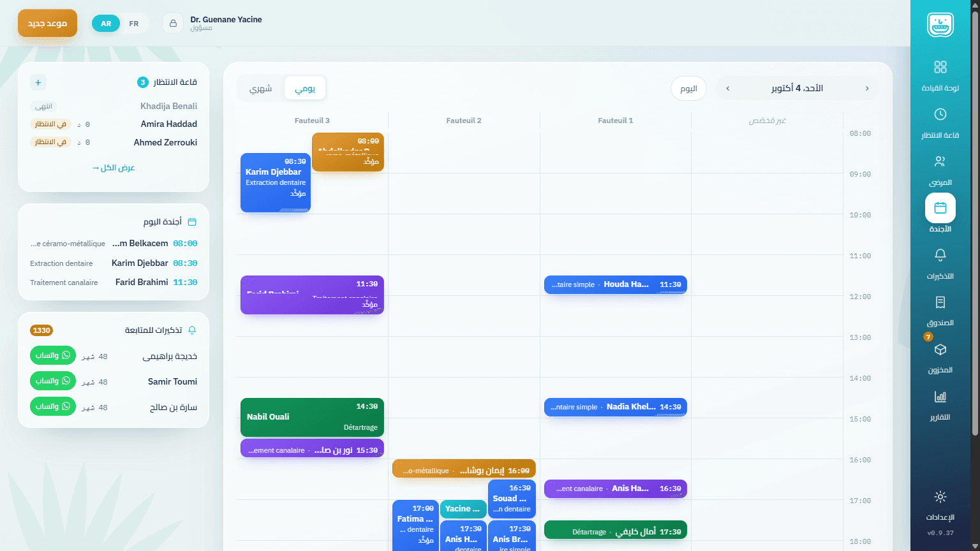Send WhatsApp reminder to Samir Toumi
The height and width of the screenshot is (551, 980).
click(x=53, y=381)
